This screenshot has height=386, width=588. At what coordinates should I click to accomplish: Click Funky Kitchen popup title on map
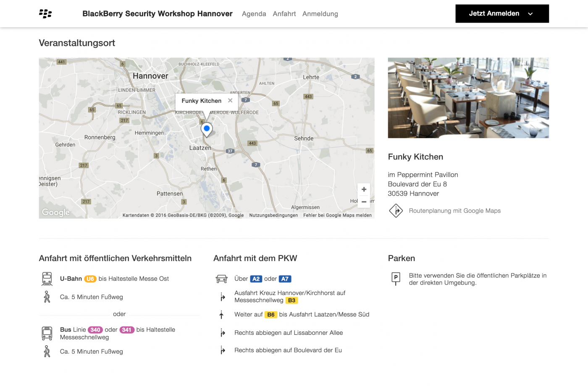point(201,101)
